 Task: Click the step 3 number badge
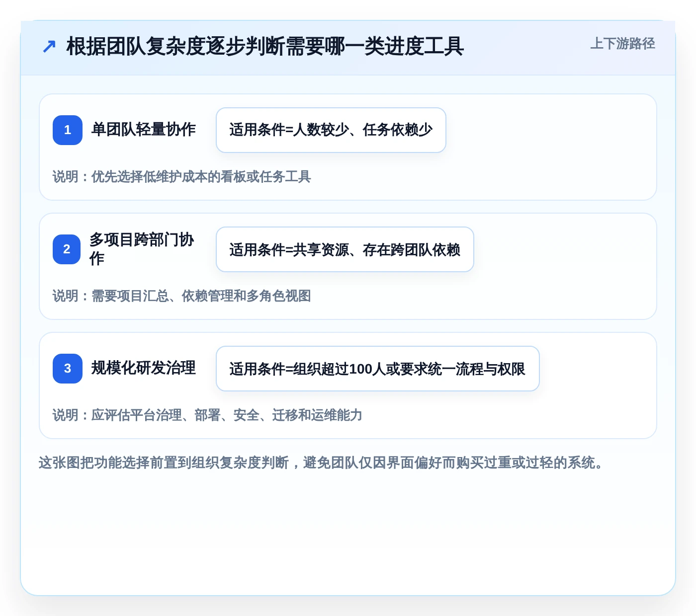click(68, 369)
